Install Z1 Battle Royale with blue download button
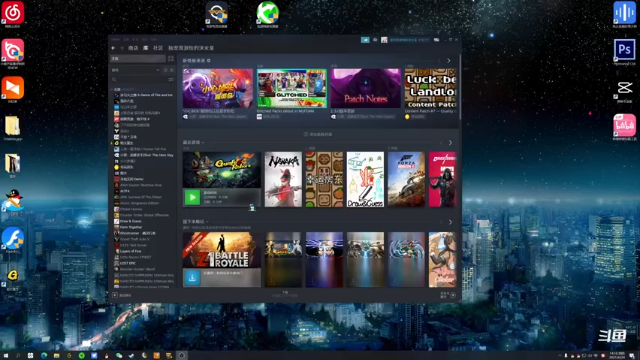The image size is (640, 360). 192,278
